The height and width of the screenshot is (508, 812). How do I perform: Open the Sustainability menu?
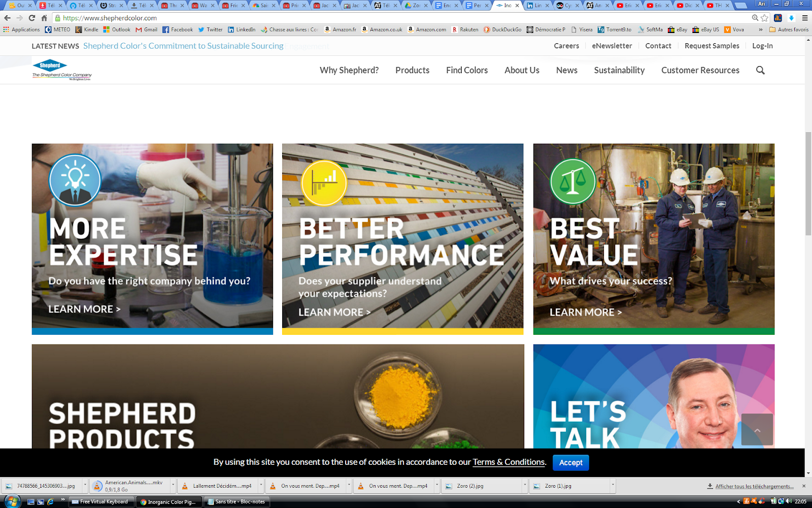619,70
